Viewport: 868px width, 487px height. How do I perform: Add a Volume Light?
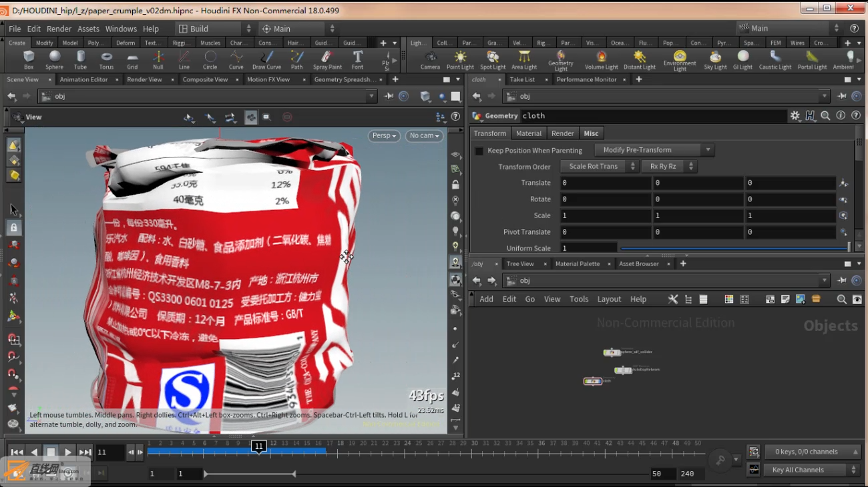(x=602, y=60)
